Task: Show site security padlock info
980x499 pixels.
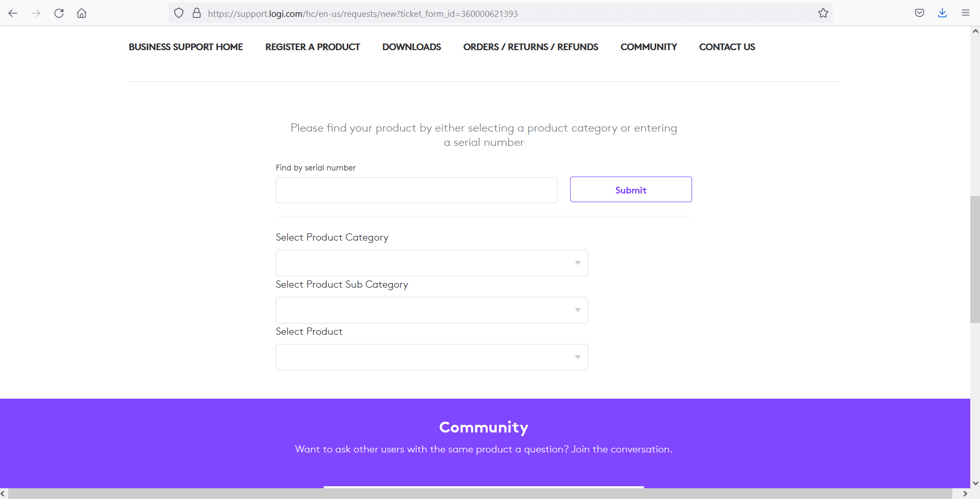Action: [x=196, y=13]
